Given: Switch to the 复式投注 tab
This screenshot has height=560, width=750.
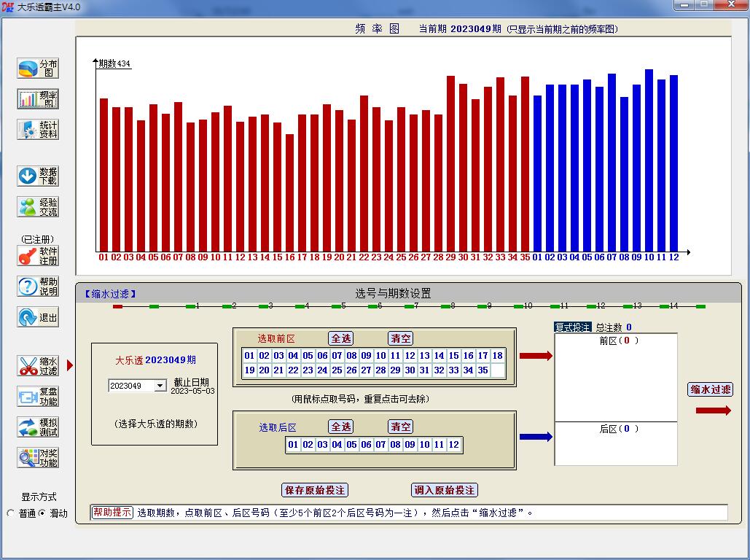Looking at the screenshot, I should pos(573,327).
